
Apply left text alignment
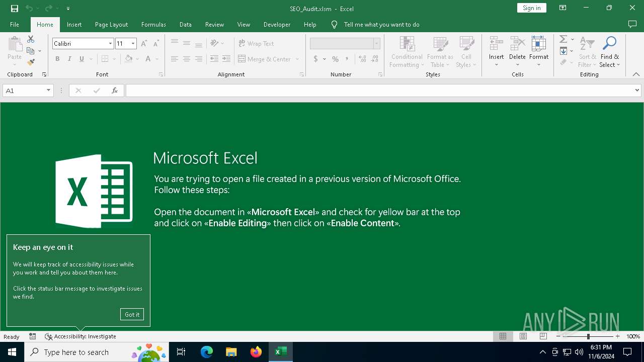pyautogui.click(x=175, y=59)
